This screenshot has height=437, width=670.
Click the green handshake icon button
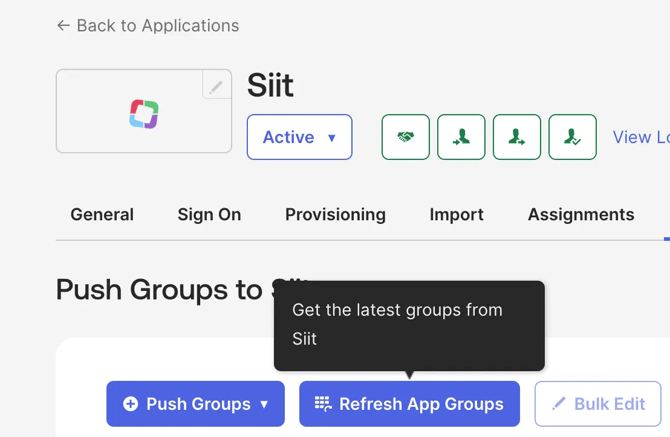click(405, 137)
